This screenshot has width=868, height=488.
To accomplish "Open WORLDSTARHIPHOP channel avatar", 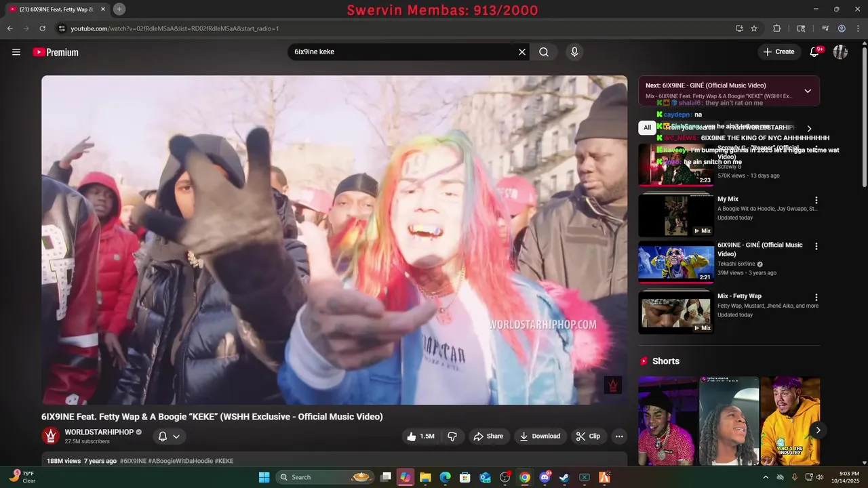I will point(50,436).
